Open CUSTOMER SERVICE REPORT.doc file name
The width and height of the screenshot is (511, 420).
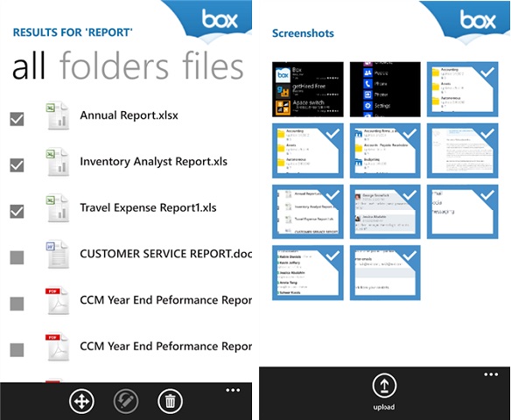pyautogui.click(x=166, y=254)
